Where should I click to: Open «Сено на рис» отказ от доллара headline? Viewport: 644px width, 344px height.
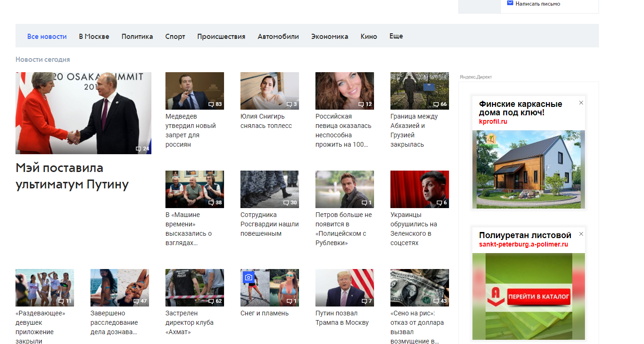(x=417, y=326)
